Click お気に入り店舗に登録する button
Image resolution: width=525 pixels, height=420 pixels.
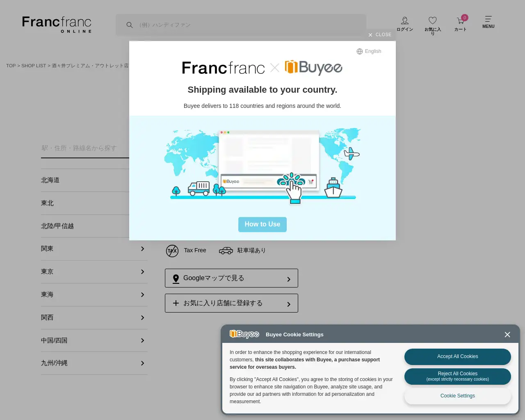point(231,303)
